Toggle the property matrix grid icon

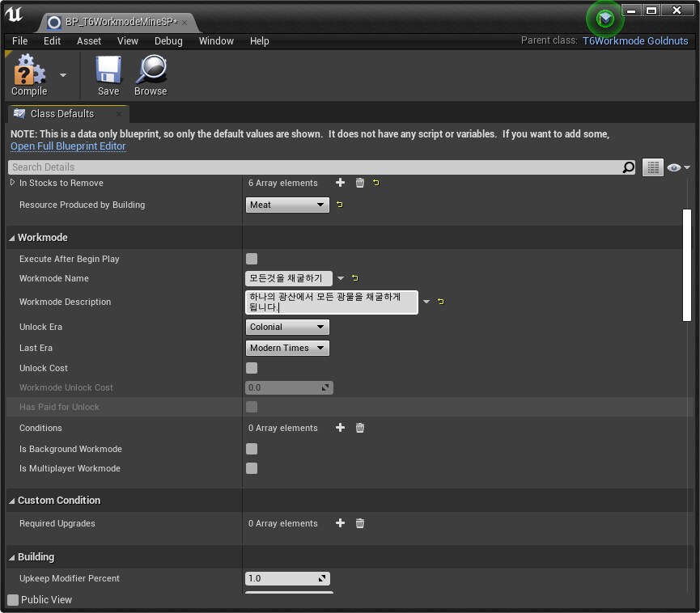(653, 167)
